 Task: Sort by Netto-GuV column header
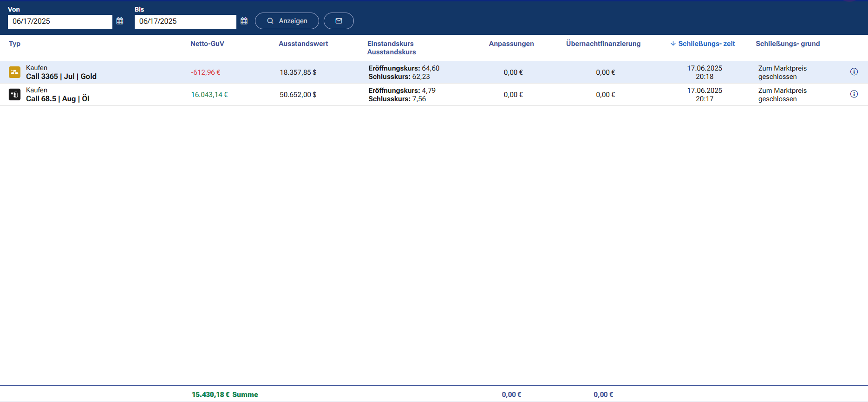pos(207,44)
